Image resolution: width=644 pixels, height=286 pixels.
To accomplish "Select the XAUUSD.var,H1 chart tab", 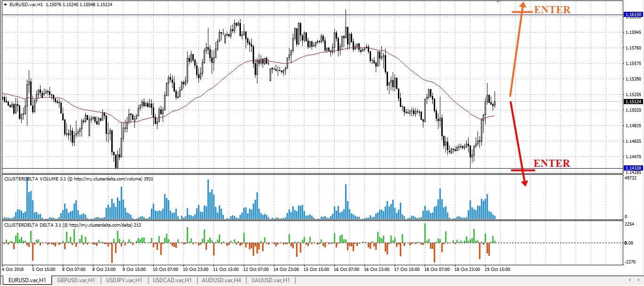I will pos(270,280).
